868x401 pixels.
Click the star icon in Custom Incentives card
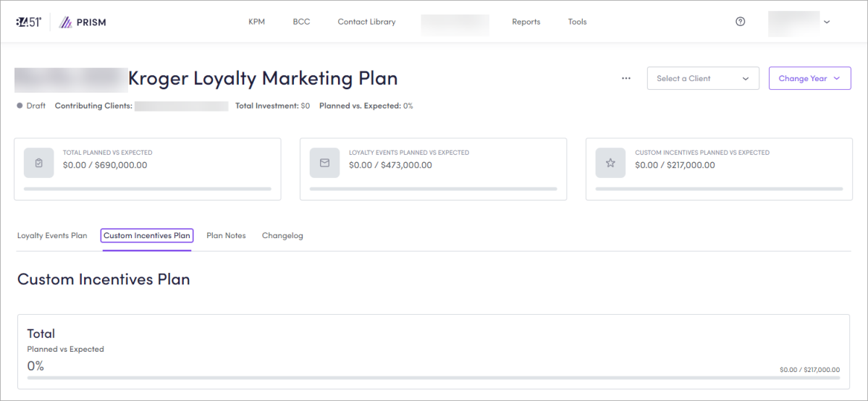pyautogui.click(x=610, y=164)
